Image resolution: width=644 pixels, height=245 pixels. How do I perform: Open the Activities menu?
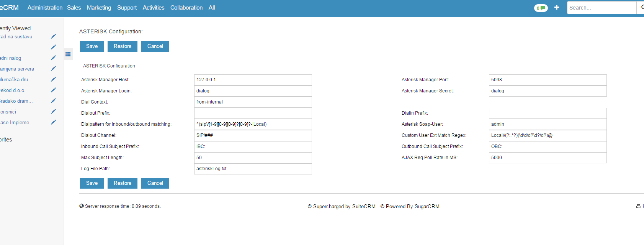coord(154,8)
